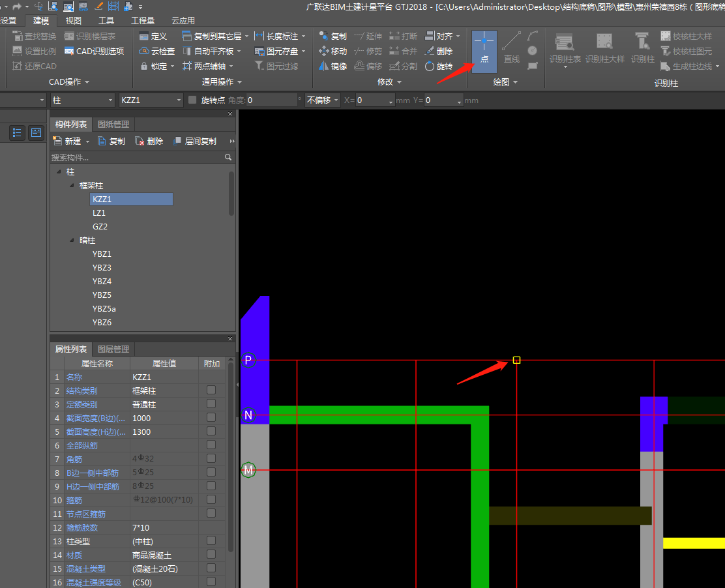This screenshot has width=725, height=588.
Task: Click the X offset input field
Action: (x=375, y=100)
